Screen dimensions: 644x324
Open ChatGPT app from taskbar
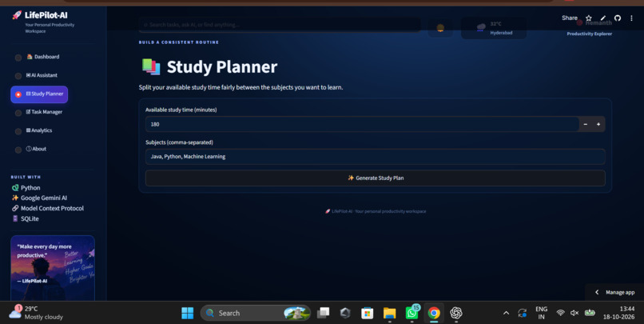point(456,314)
